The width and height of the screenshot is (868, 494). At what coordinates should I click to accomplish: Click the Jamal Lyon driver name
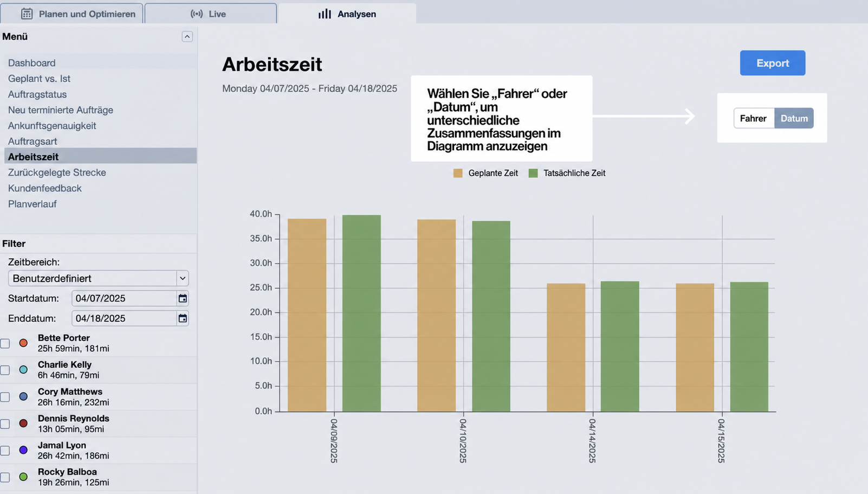(62, 445)
